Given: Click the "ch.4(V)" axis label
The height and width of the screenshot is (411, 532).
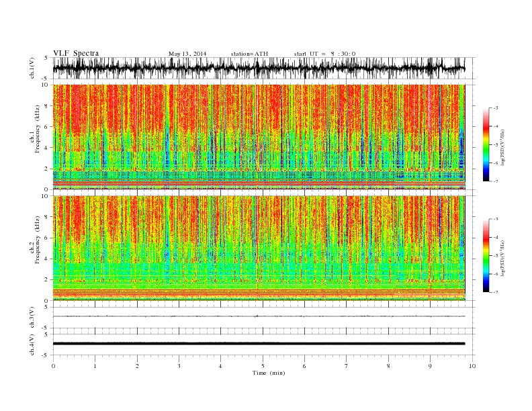Looking at the screenshot, I should click(x=32, y=345).
